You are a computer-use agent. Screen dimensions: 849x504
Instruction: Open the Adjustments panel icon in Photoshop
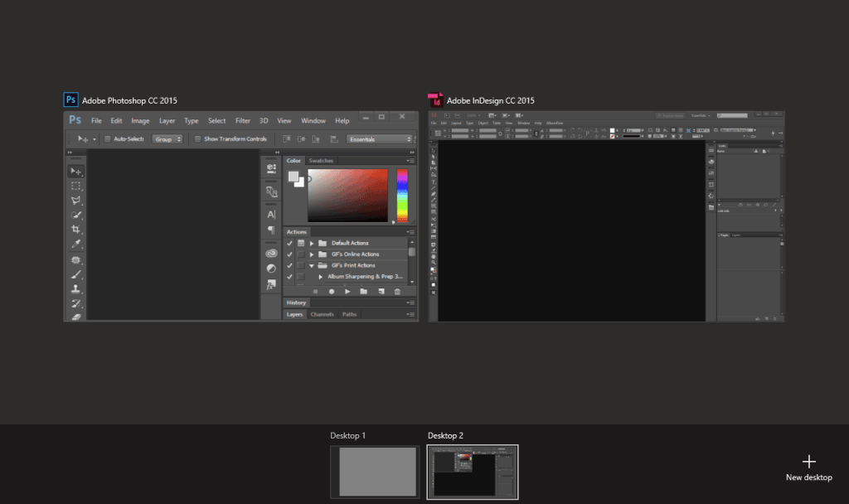pyautogui.click(x=271, y=269)
